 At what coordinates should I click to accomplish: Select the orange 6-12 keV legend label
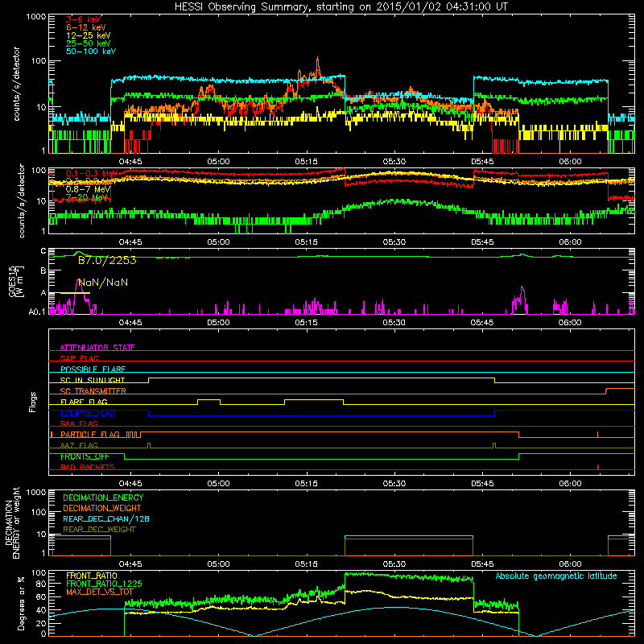pyautogui.click(x=86, y=27)
